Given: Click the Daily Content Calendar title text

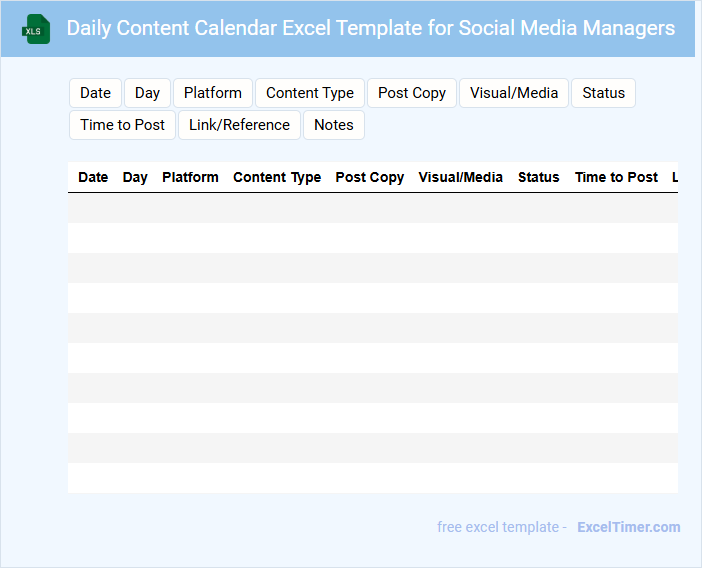Looking at the screenshot, I should tap(371, 28).
